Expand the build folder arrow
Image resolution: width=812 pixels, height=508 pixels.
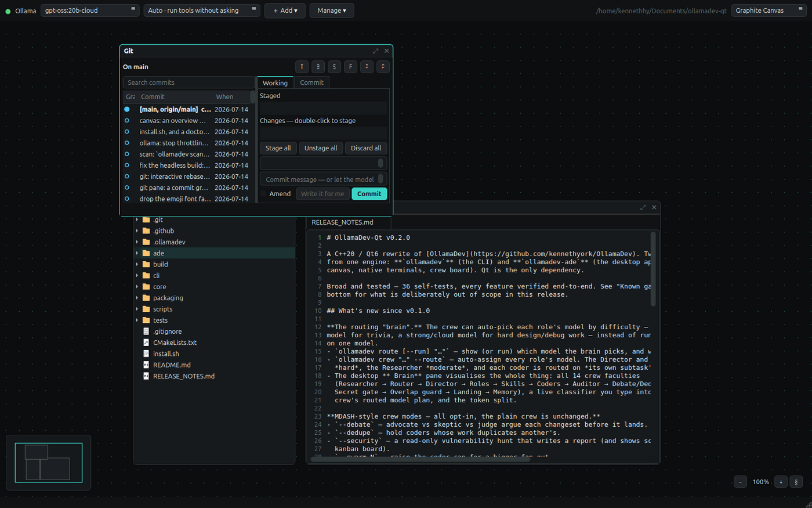[x=137, y=264]
